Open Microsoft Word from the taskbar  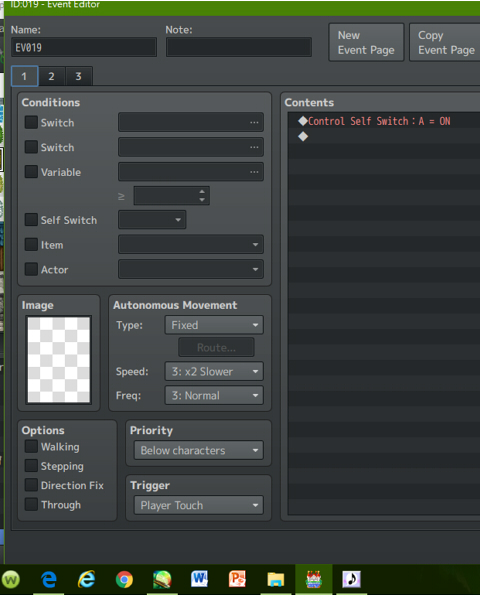pyautogui.click(x=199, y=579)
